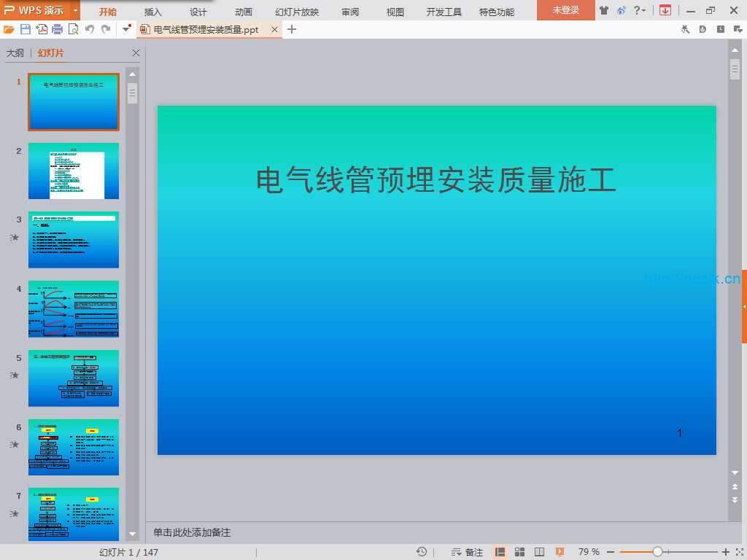Start slideshow from the status bar play icon
The width and height of the screenshot is (747, 560).
pos(560,552)
